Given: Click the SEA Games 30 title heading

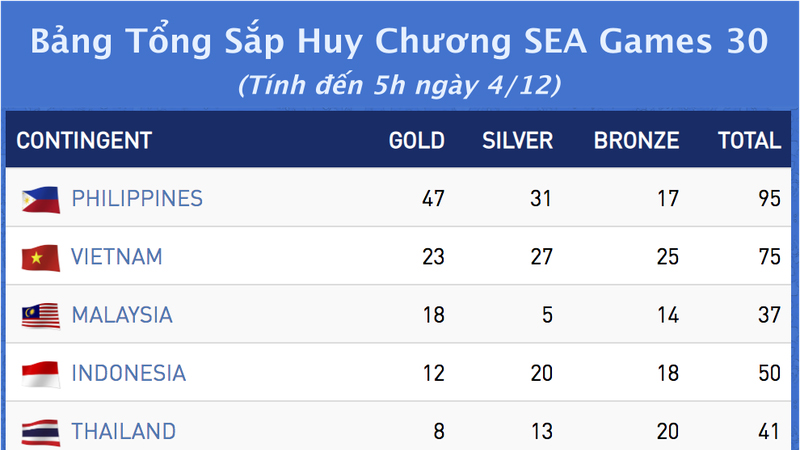Looking at the screenshot, I should pos(399,41).
